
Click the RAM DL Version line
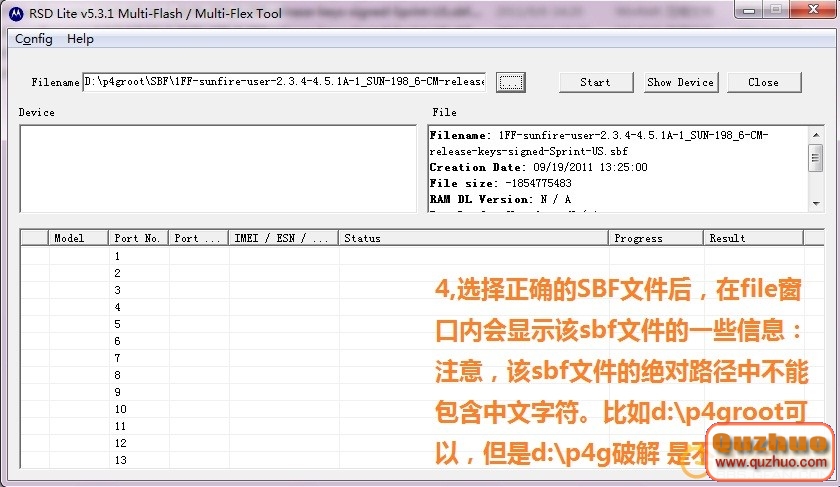click(500, 199)
